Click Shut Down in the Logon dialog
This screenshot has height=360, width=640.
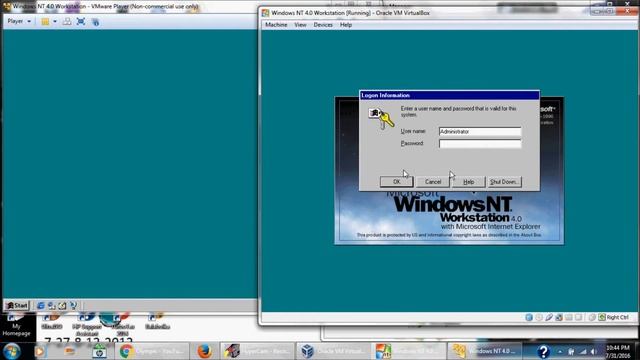(x=504, y=182)
